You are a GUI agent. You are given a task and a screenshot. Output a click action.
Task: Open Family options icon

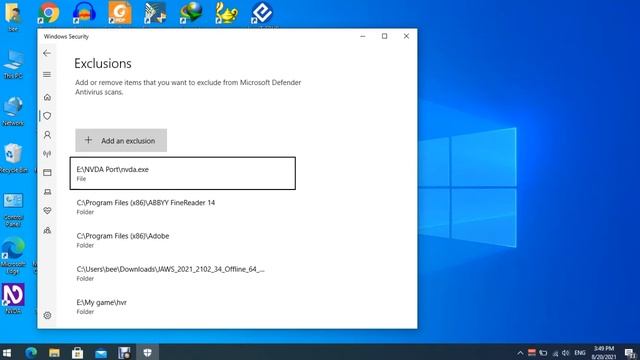47,230
